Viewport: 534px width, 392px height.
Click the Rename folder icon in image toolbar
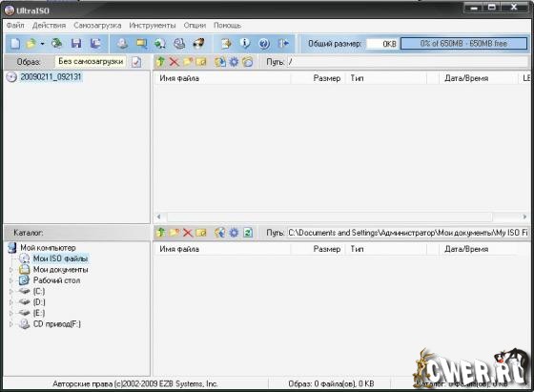coord(201,62)
